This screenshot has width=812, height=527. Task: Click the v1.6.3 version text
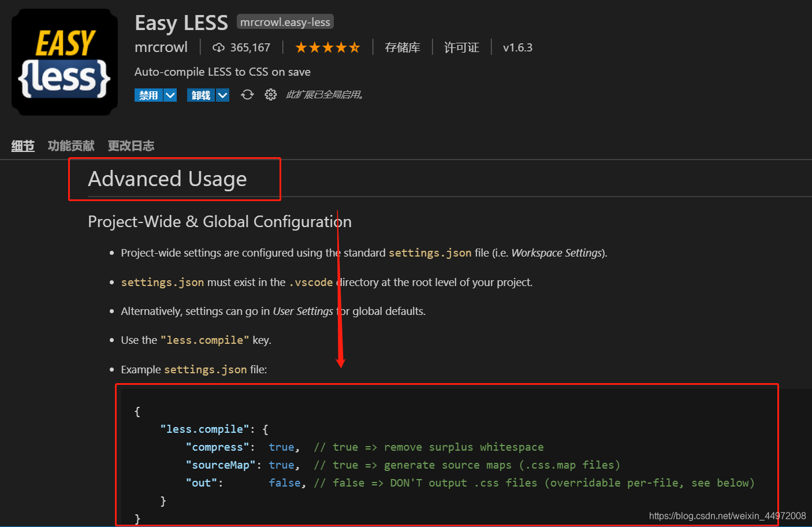517,47
